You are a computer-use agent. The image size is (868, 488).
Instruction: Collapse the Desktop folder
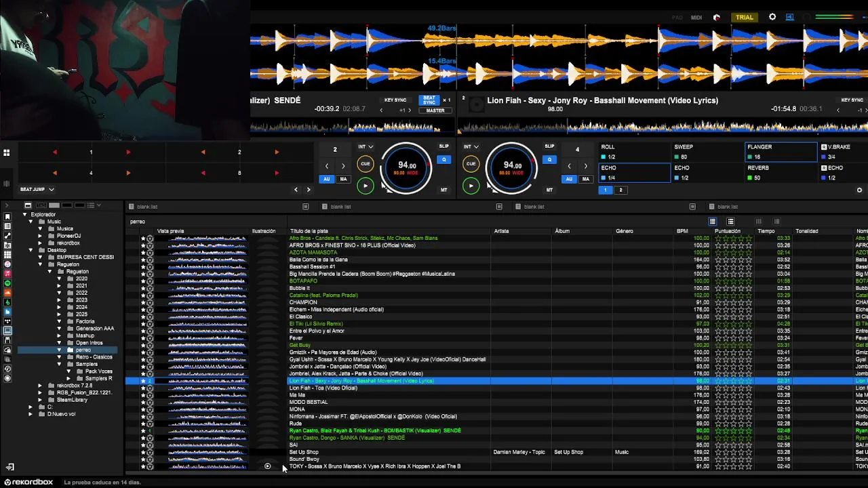pos(31,250)
